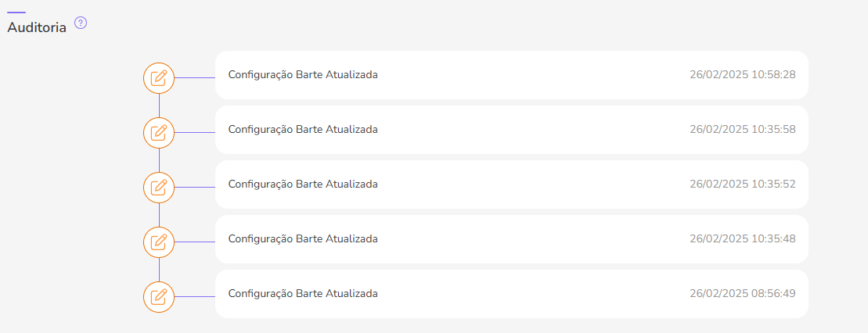Image resolution: width=868 pixels, height=333 pixels.
Task: Select the audit entry card logged at 08:56:49
Action: pyautogui.click(x=511, y=294)
